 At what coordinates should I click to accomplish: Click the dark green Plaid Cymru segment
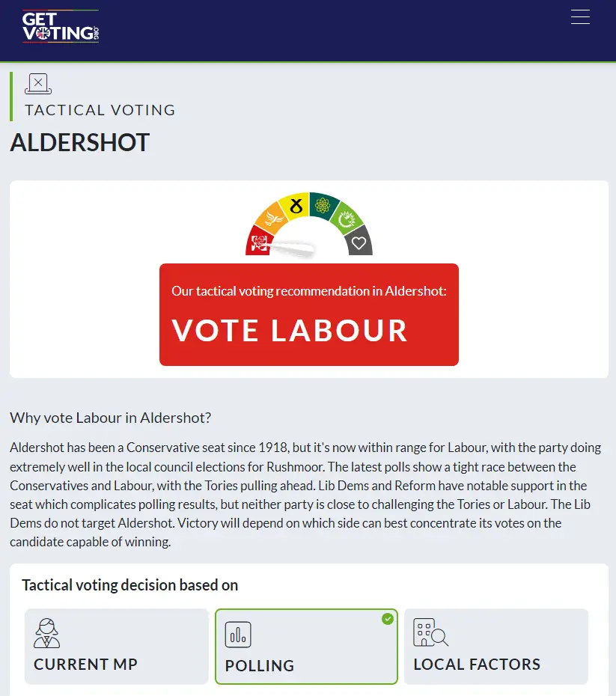[x=323, y=205]
